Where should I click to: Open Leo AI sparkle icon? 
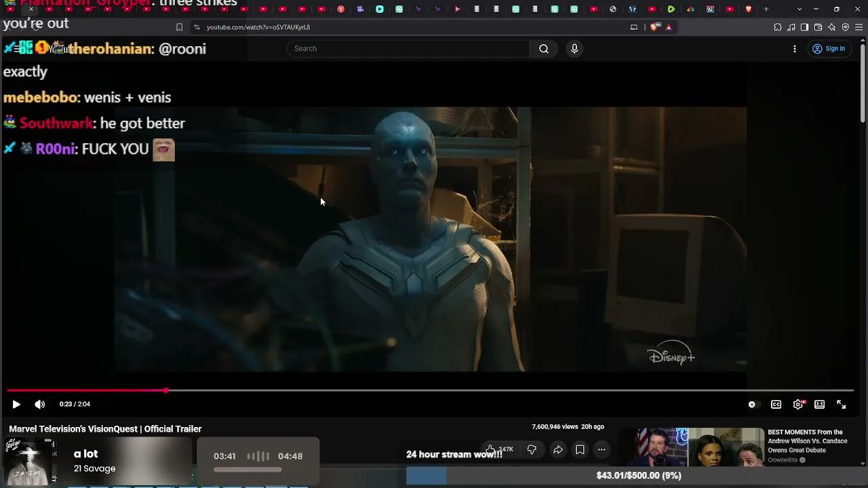(831, 27)
